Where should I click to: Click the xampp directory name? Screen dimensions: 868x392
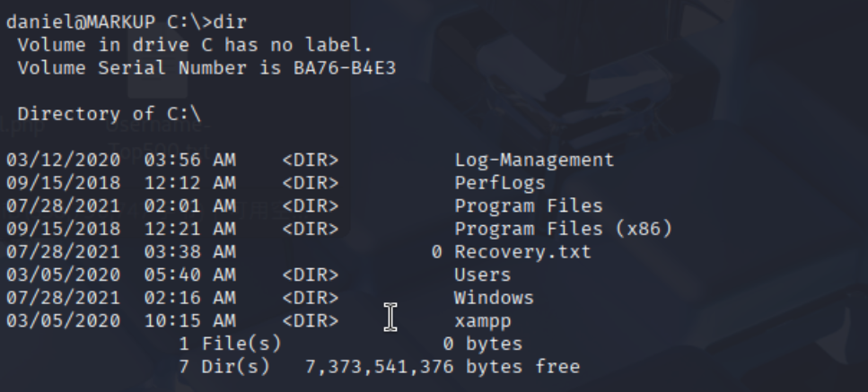pos(483,322)
